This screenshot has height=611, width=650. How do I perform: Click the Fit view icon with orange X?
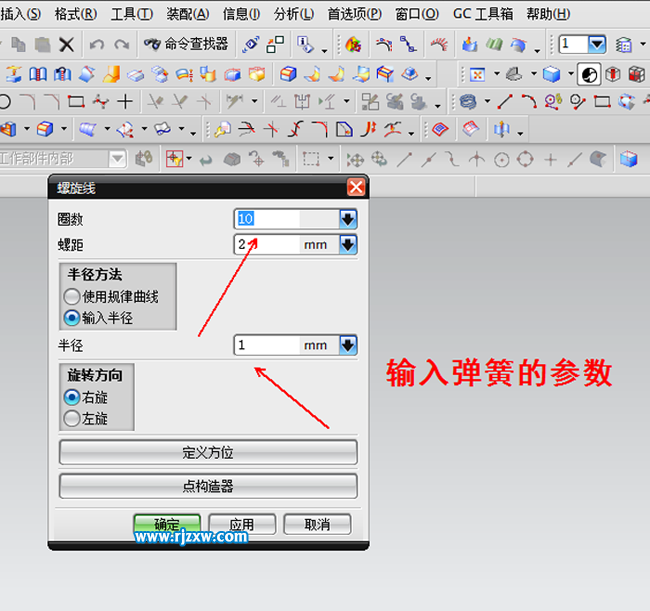(477, 75)
